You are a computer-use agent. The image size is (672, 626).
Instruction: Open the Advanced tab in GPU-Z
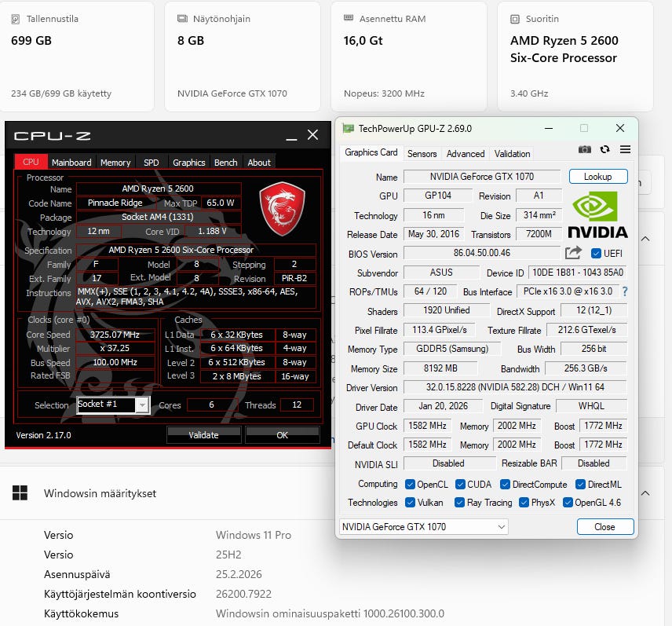click(466, 153)
